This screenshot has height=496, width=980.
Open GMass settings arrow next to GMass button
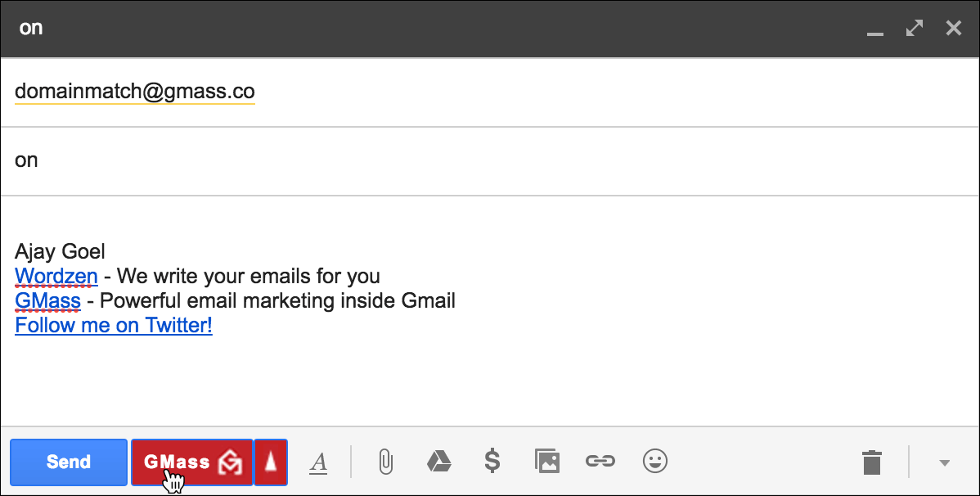tap(271, 462)
